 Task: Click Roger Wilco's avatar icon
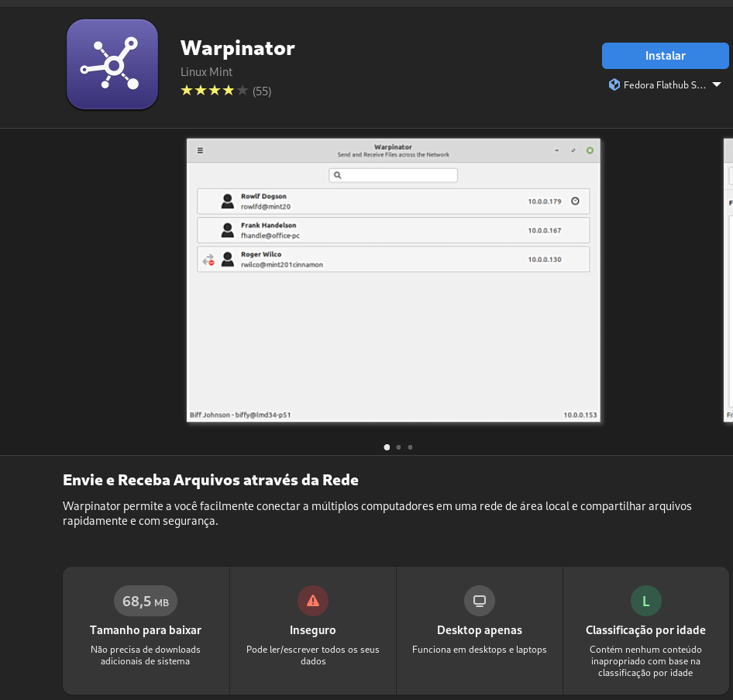[x=228, y=260]
